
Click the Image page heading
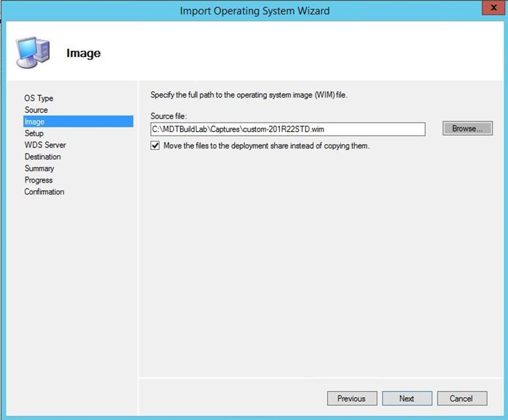tap(84, 53)
